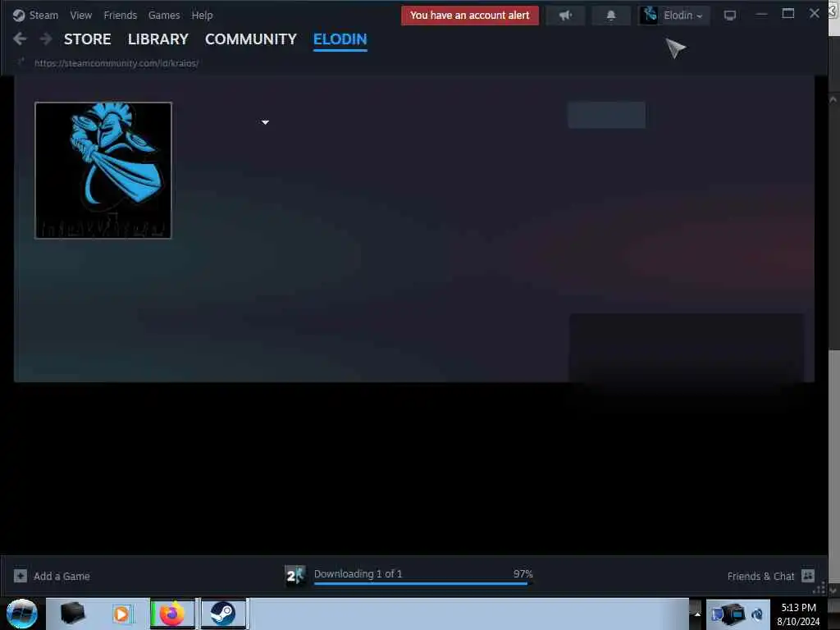The height and width of the screenshot is (630, 840).
Task: Open the COMMUNITY tab
Action: 251,39
